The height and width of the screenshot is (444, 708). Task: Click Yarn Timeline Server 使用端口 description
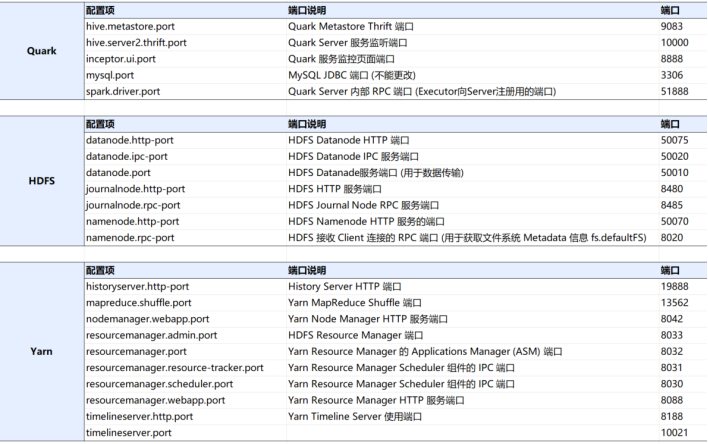[x=473, y=417]
